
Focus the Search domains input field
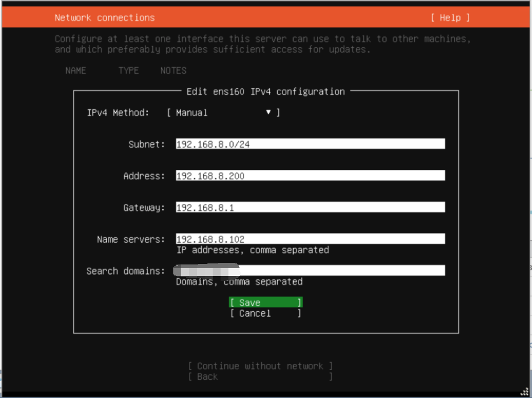(341, 270)
